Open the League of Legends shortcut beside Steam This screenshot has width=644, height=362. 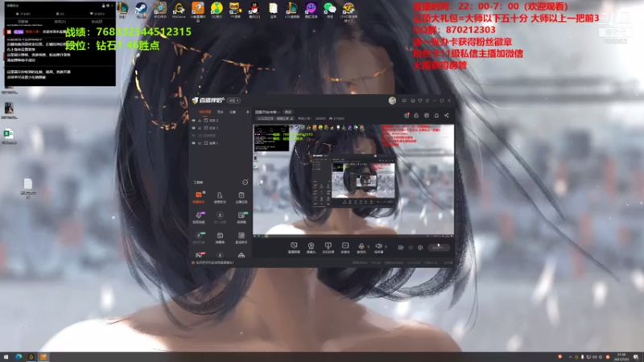pos(122,9)
